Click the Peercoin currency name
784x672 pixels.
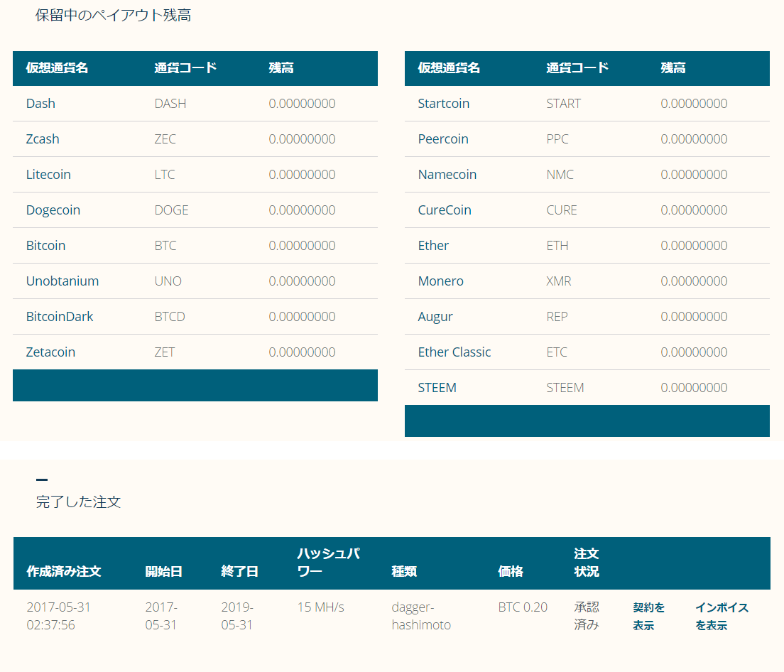click(x=443, y=139)
